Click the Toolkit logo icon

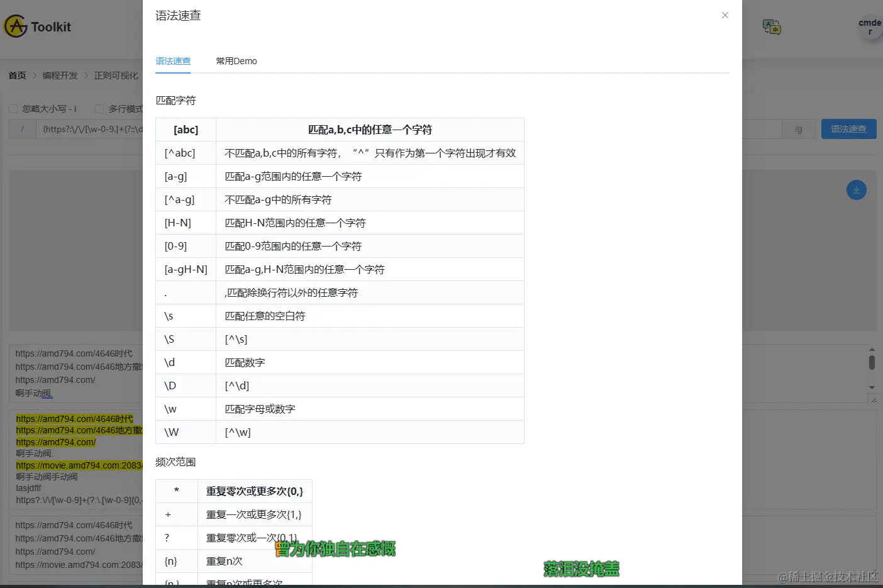click(15, 26)
